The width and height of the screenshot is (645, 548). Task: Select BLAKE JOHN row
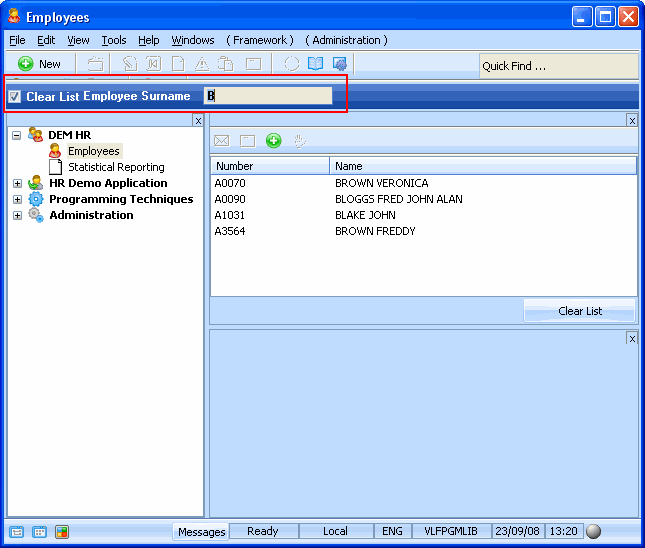tap(424, 215)
